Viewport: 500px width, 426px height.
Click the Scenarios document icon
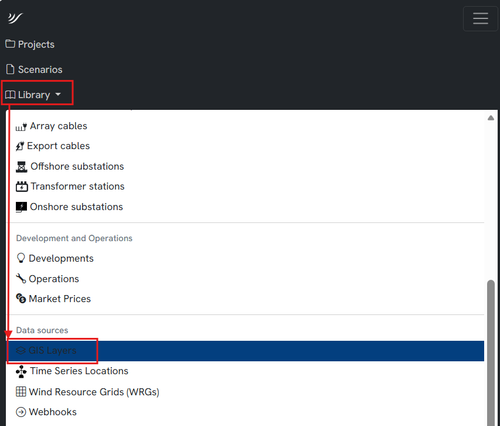10,69
